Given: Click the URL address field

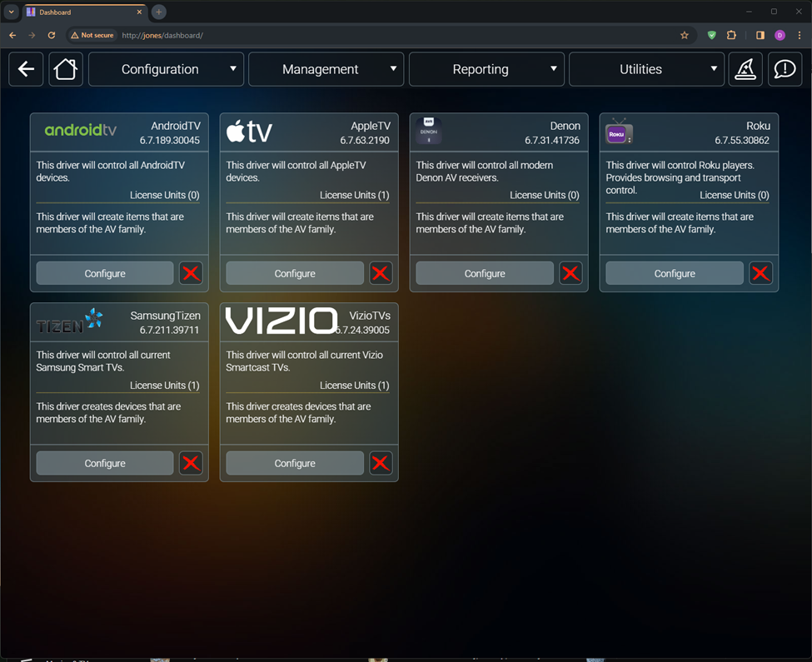Looking at the screenshot, I should (381, 35).
